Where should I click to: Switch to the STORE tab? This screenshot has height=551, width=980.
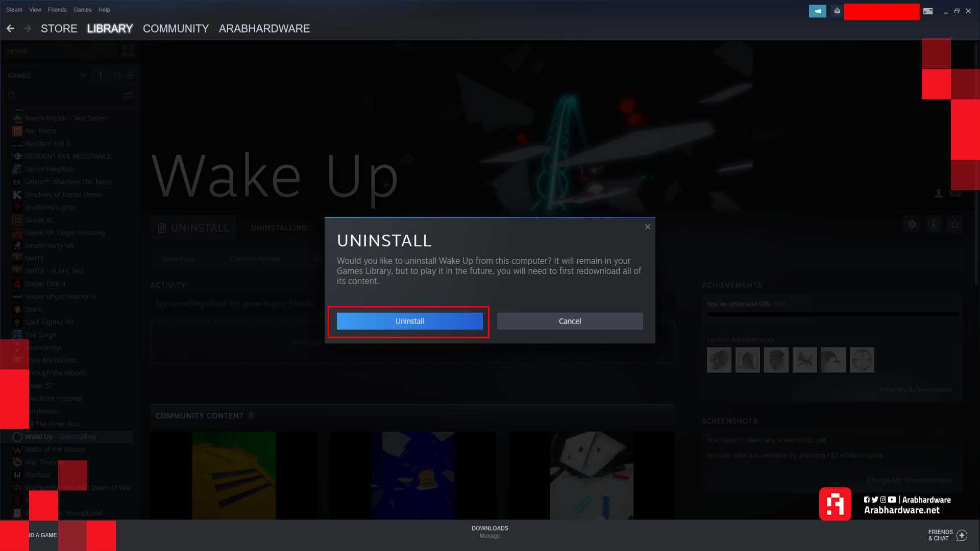pos(59,29)
